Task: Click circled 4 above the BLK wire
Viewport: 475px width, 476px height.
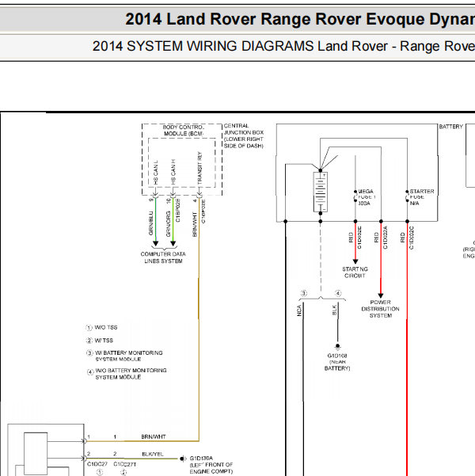Action: tap(338, 293)
